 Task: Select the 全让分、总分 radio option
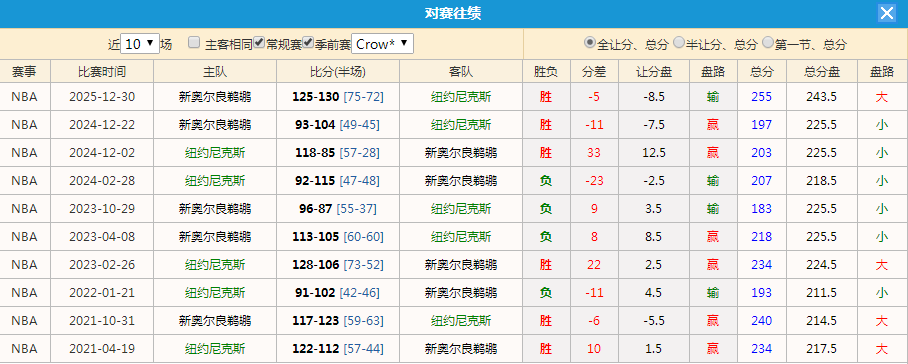[590, 42]
